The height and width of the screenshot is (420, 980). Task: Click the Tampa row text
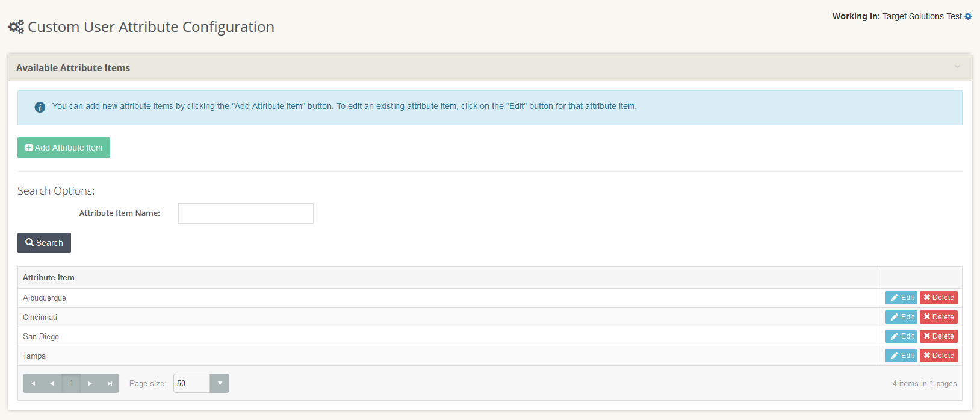click(x=34, y=356)
